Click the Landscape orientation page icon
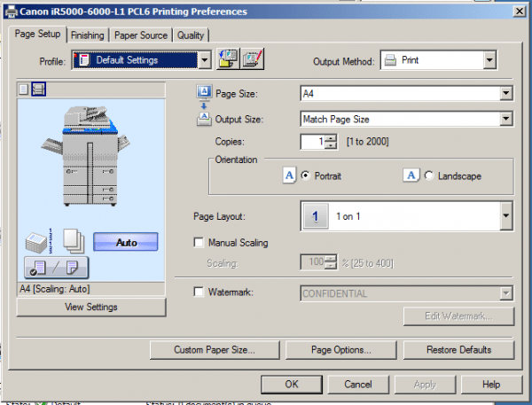The image size is (532, 405). 411,175
